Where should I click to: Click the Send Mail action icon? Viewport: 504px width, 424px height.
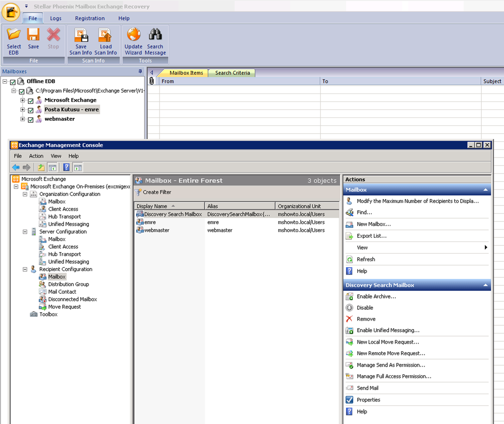[349, 388]
